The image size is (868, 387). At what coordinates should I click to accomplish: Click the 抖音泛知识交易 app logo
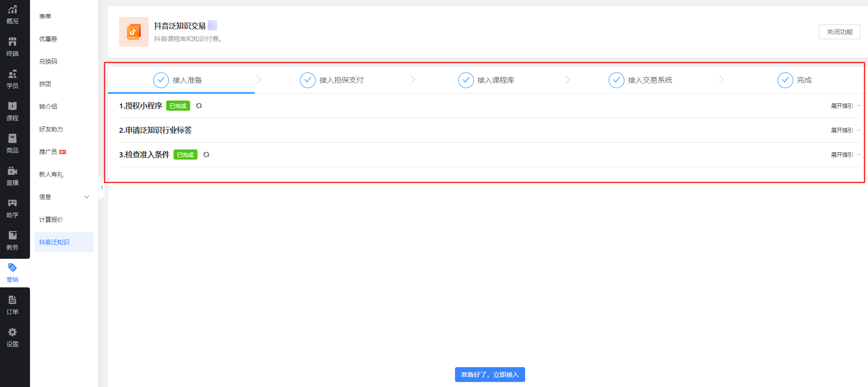tap(134, 32)
